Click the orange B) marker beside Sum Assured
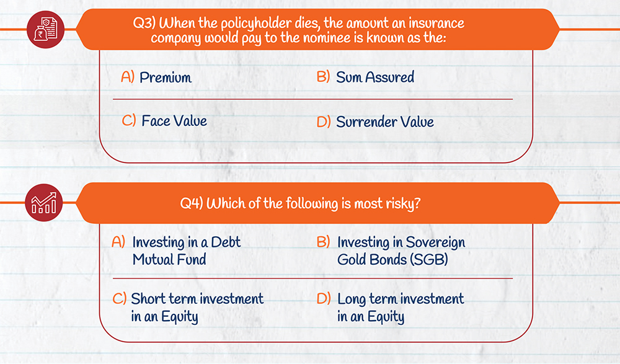The image size is (620, 364). [323, 78]
